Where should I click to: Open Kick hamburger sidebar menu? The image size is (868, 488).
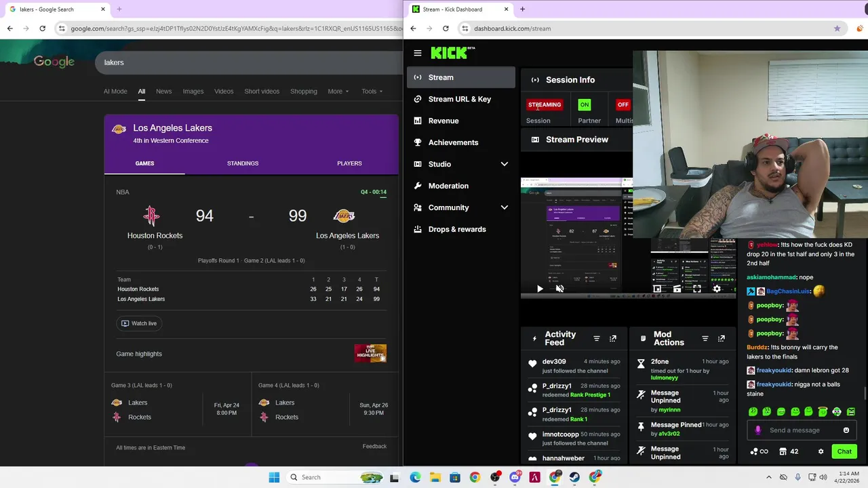pyautogui.click(x=418, y=53)
